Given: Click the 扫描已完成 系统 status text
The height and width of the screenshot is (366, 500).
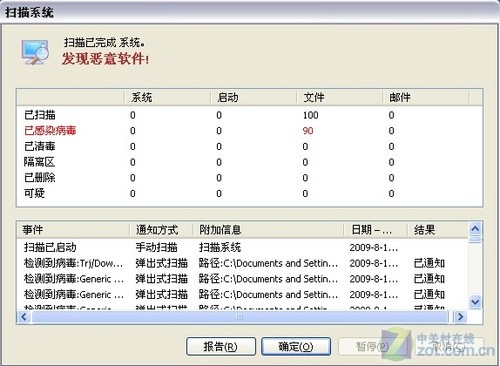Looking at the screenshot, I should tap(104, 42).
